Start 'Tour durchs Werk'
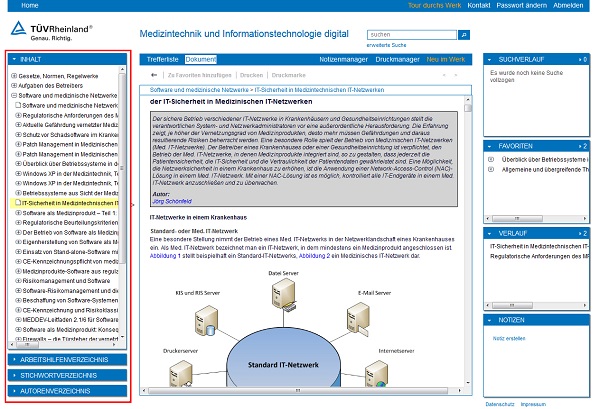The width and height of the screenshot is (600, 409). [x=434, y=5]
